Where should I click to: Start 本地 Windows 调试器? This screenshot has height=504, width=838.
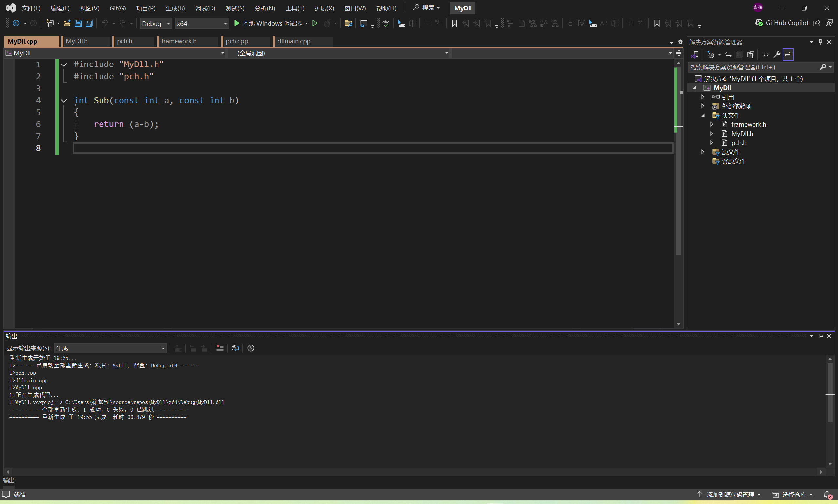[268, 24]
